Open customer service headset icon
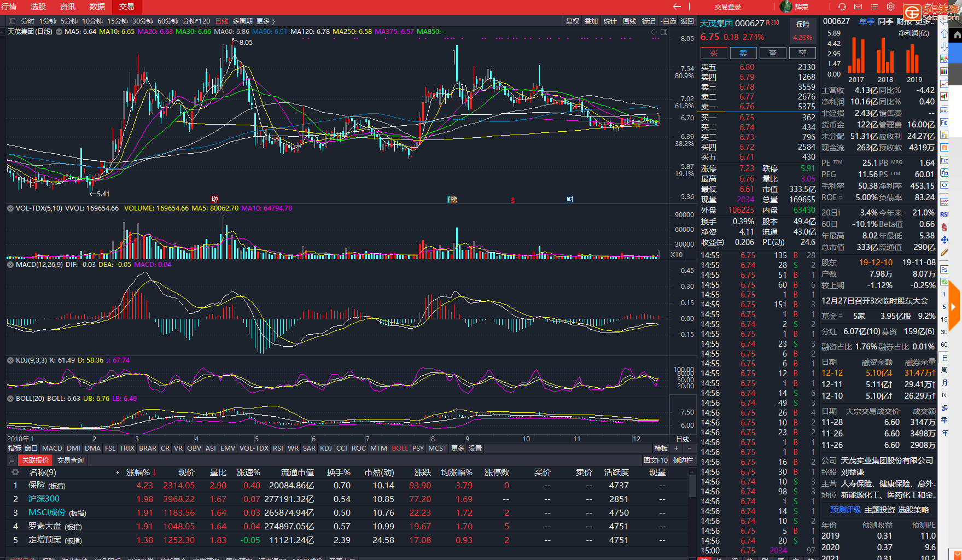This screenshot has width=962, height=560. (842, 7)
